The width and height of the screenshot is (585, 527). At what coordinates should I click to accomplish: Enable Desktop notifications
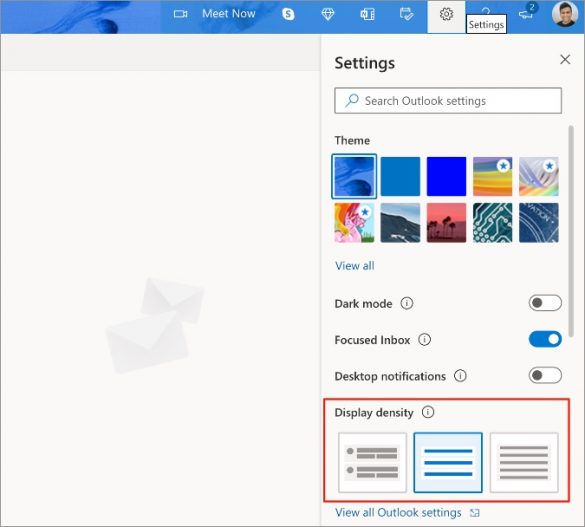[545, 375]
